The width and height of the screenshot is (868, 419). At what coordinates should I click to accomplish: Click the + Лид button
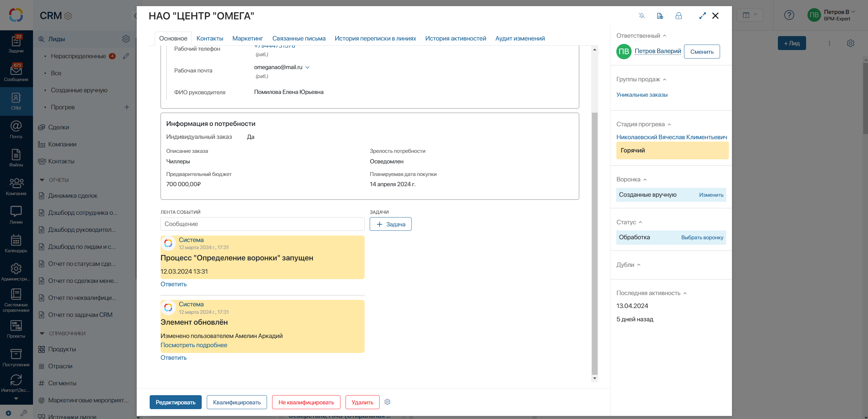pyautogui.click(x=792, y=43)
